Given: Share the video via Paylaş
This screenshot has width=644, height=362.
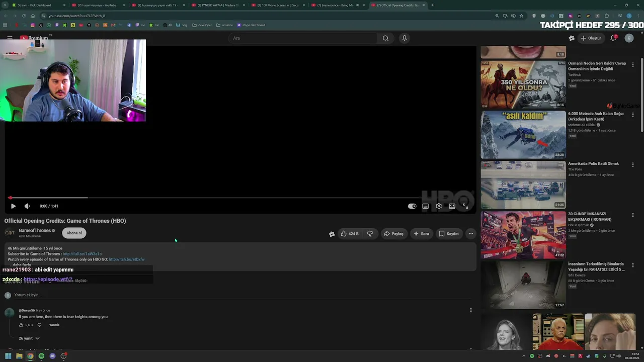Looking at the screenshot, I should [393, 234].
